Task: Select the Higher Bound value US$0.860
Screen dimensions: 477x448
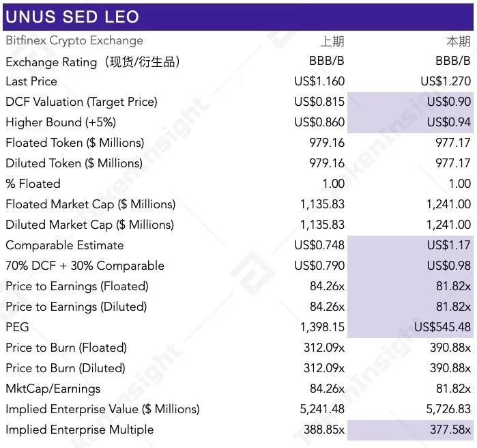Action: [319, 122]
